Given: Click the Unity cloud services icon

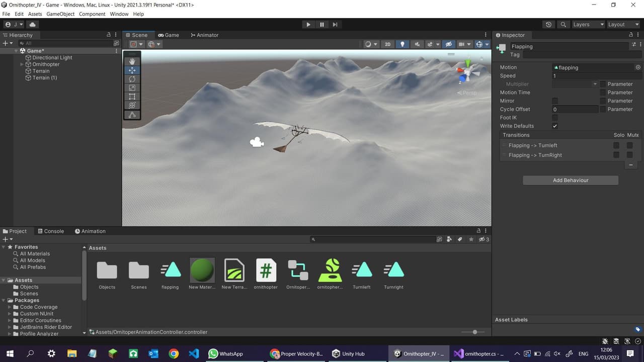Looking at the screenshot, I should point(33,25).
